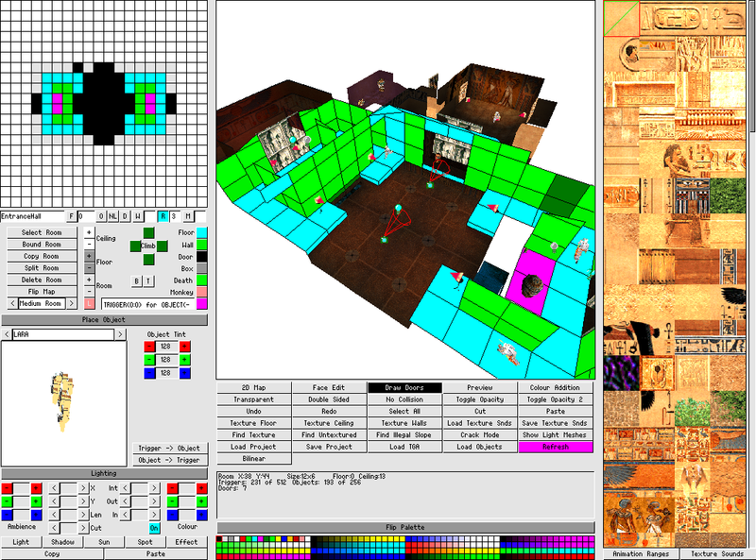The image size is (756, 560).
Task: Click the Room minus button
Action: pyautogui.click(x=89, y=291)
